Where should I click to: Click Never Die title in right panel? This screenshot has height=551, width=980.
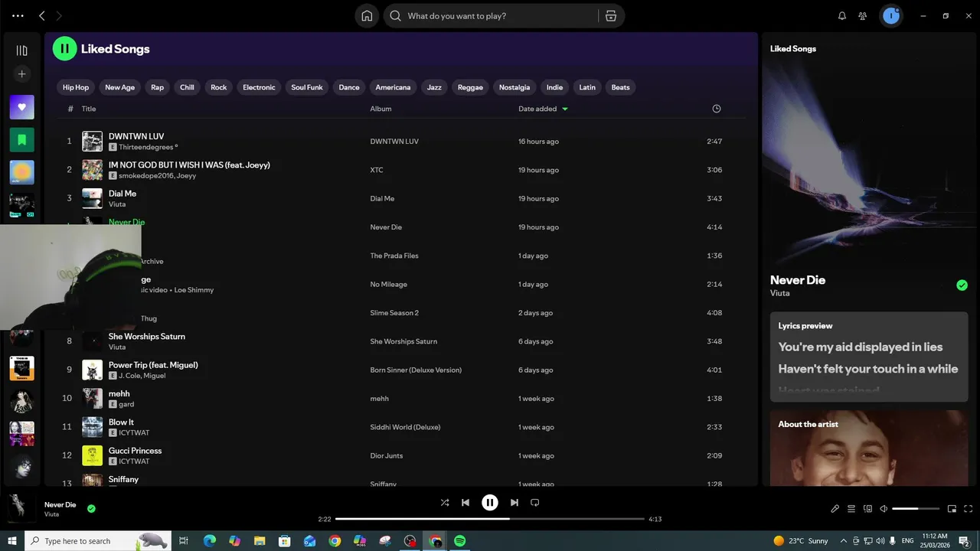[x=798, y=280]
